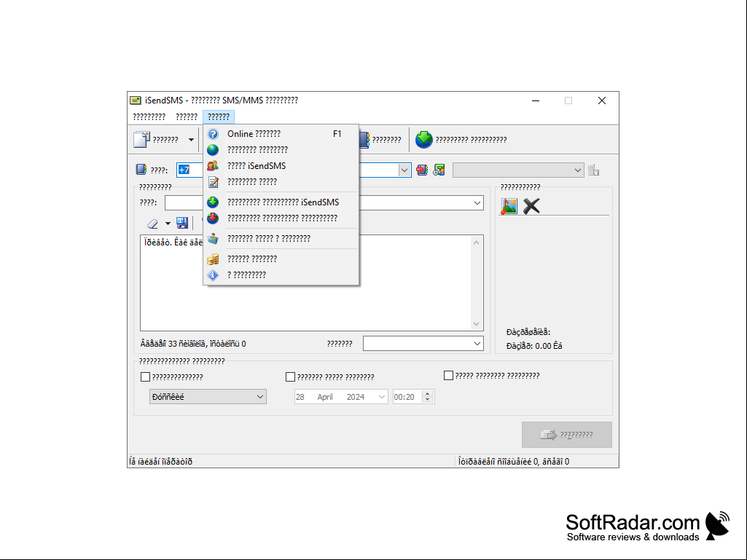
Task: Click the right status bar text showing two zero counts
Action: 514,462
